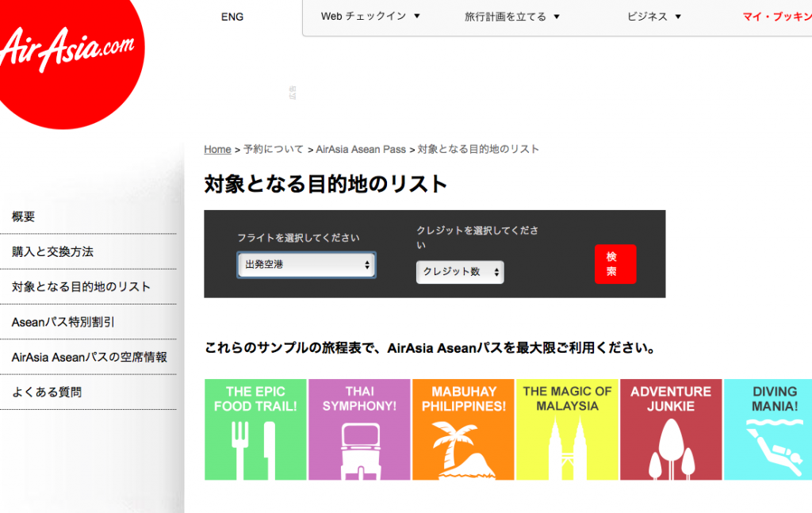Open the Web チェックイン menu
812x513 pixels.
tap(369, 16)
